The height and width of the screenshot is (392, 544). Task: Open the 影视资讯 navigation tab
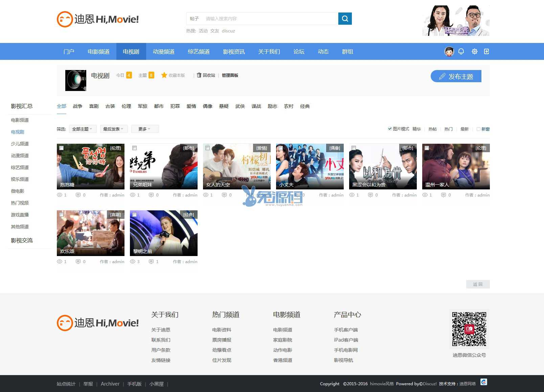click(x=234, y=51)
